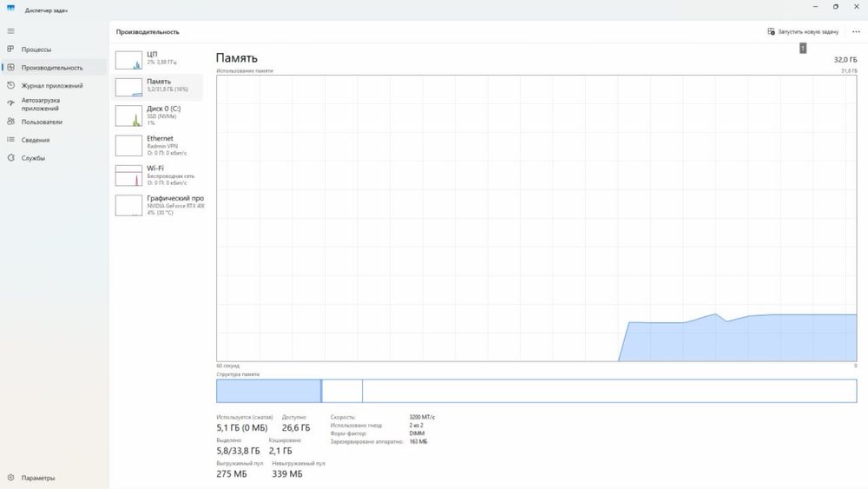Click the 32,0 ГБ total memory value
This screenshot has width=868, height=489.
click(845, 59)
